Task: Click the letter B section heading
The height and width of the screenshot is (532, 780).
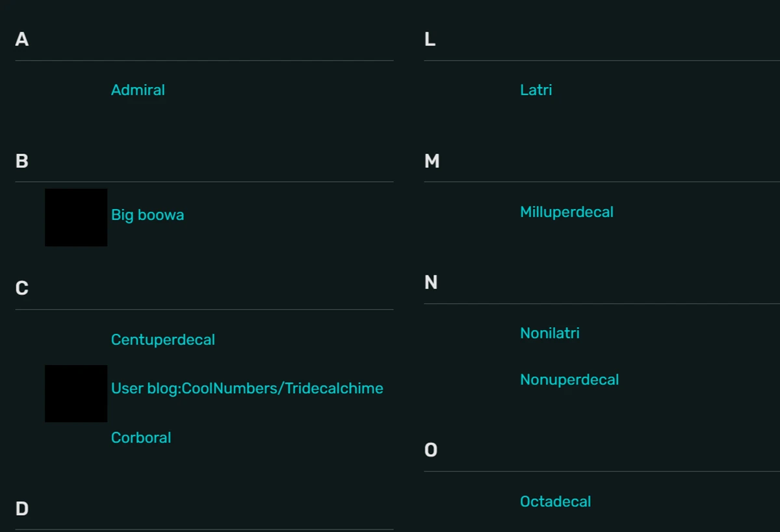Action: pyautogui.click(x=22, y=161)
